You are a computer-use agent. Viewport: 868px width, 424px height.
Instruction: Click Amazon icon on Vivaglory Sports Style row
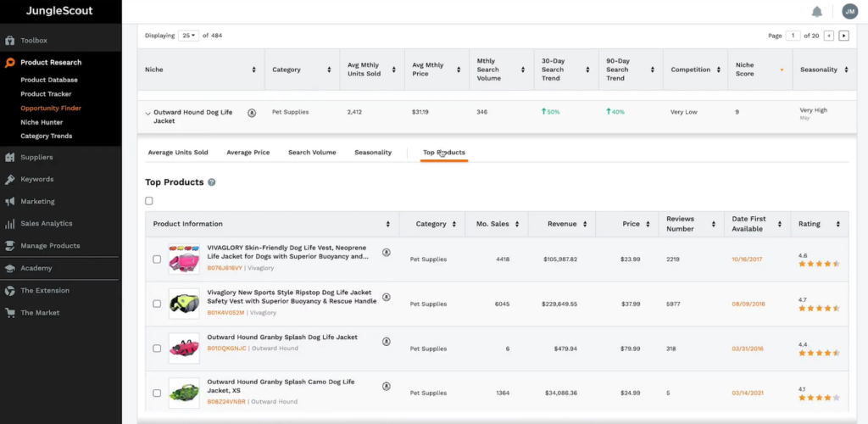pos(387,298)
